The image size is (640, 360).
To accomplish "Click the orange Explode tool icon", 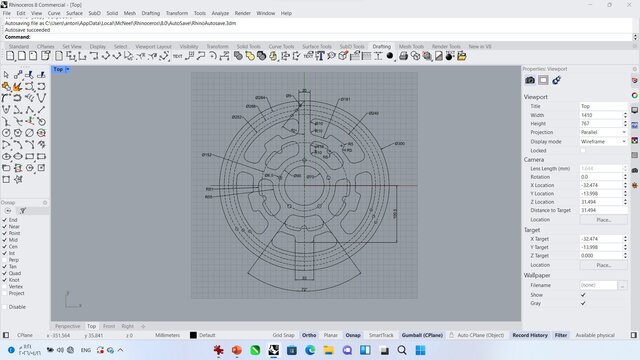I will [18, 87].
